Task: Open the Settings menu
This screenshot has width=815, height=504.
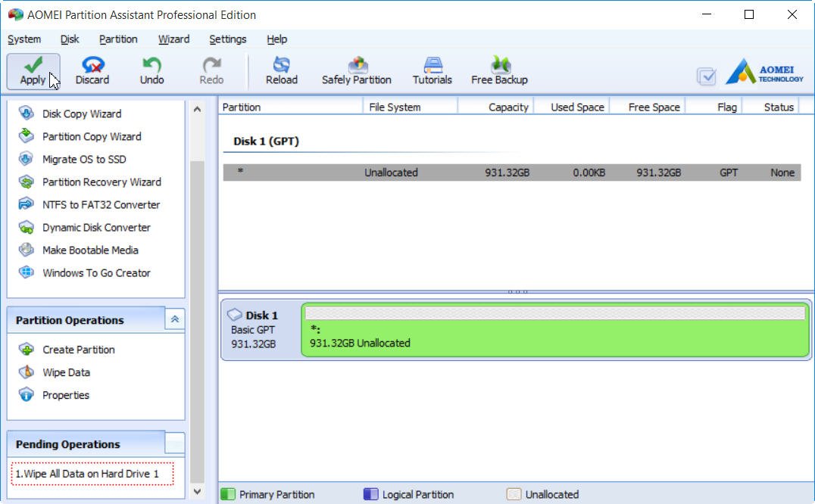Action: (228, 39)
